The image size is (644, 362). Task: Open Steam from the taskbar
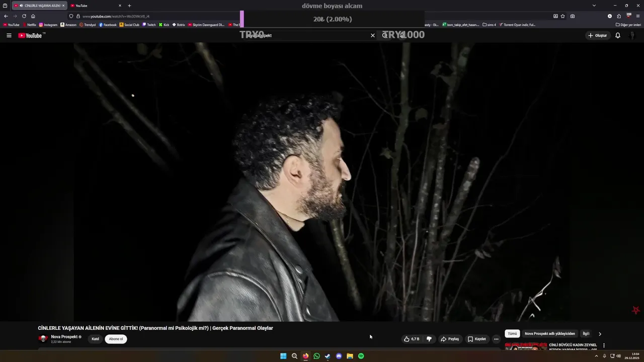click(328, 356)
